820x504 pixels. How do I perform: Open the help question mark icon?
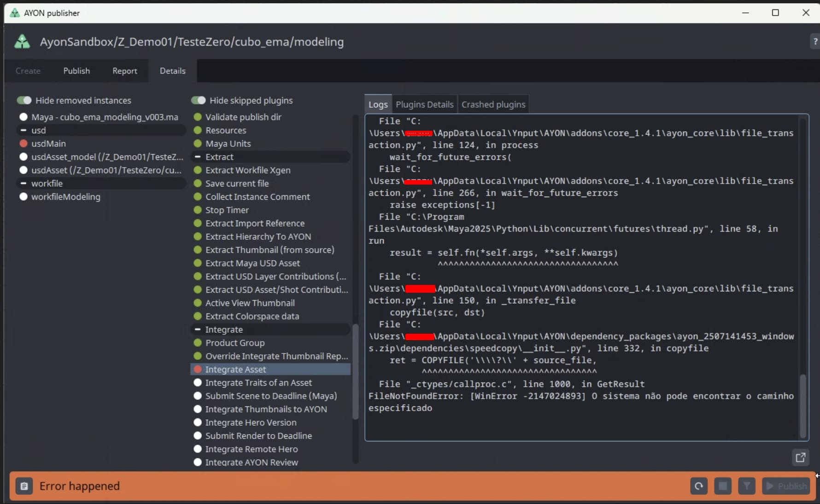click(x=814, y=41)
